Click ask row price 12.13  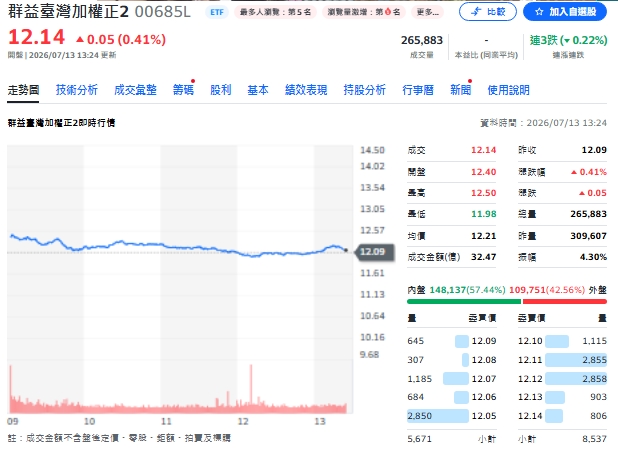(x=530, y=397)
